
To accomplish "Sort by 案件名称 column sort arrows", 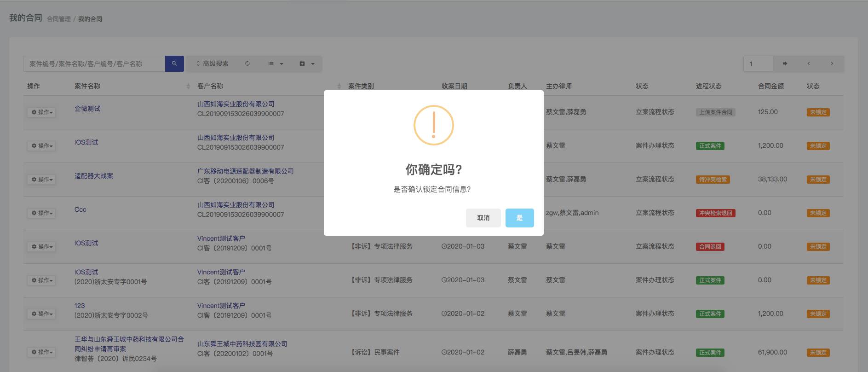I will point(188,86).
